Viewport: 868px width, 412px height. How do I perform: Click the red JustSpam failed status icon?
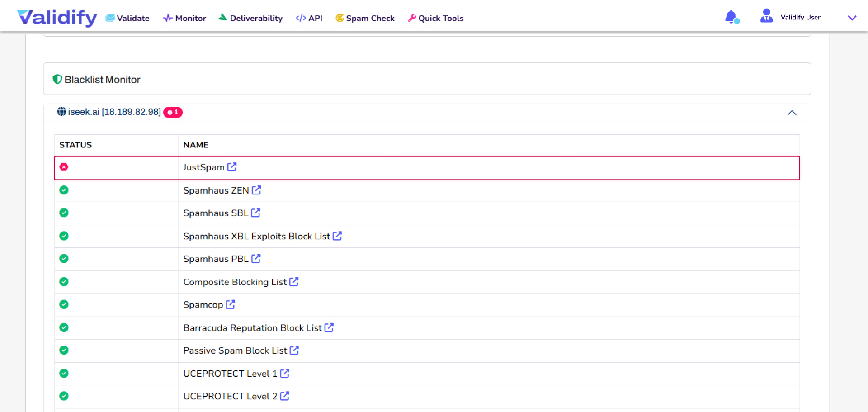pyautogui.click(x=64, y=167)
